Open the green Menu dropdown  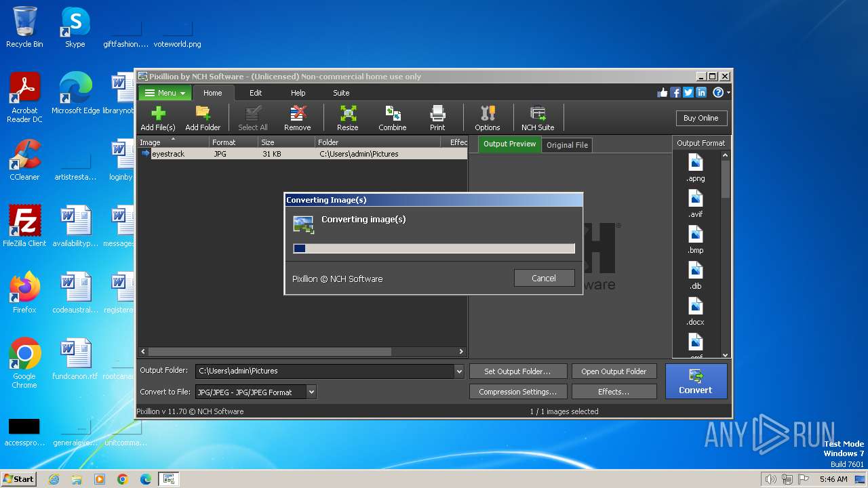tap(164, 93)
